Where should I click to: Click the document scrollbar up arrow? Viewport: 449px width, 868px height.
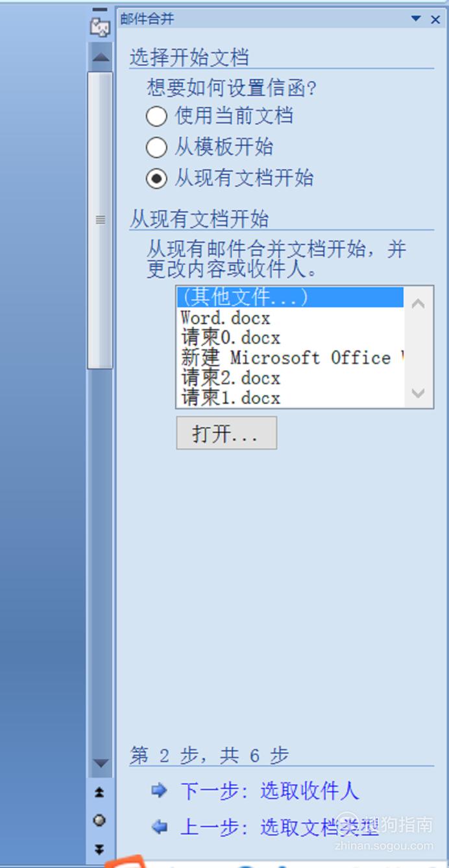coord(100,57)
